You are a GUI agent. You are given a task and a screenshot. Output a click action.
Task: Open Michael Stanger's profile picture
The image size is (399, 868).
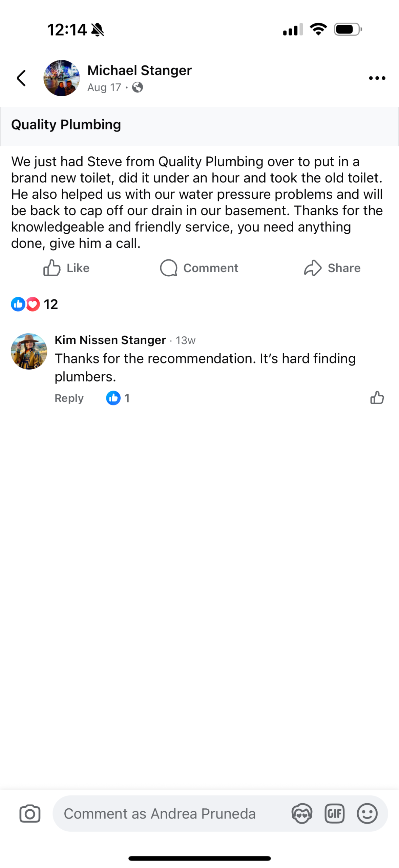(x=62, y=78)
